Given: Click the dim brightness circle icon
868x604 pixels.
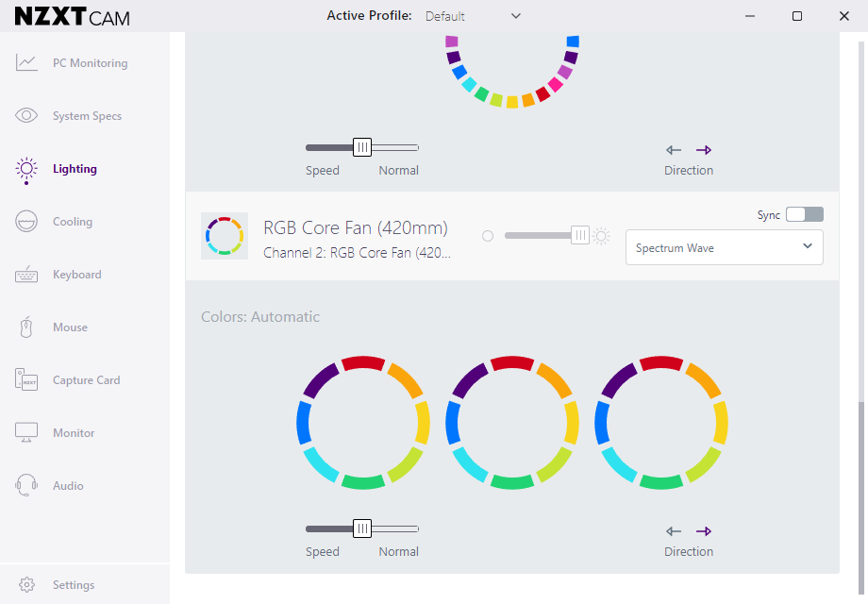Looking at the screenshot, I should tap(488, 236).
